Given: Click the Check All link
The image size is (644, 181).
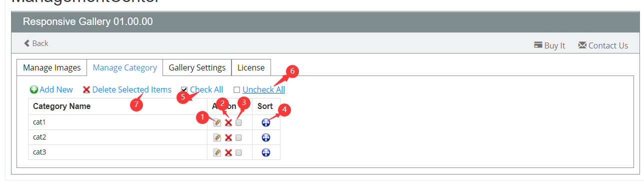Looking at the screenshot, I should (x=206, y=89).
